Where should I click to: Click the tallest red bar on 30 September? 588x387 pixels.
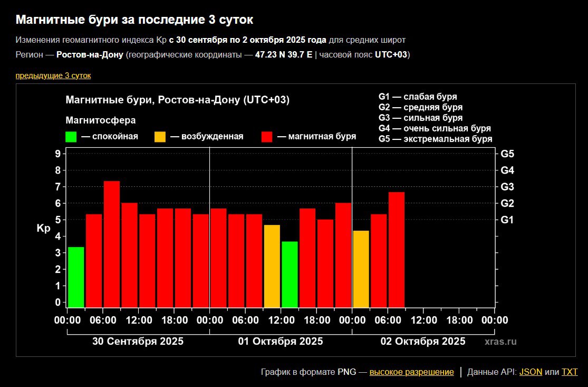(x=112, y=244)
